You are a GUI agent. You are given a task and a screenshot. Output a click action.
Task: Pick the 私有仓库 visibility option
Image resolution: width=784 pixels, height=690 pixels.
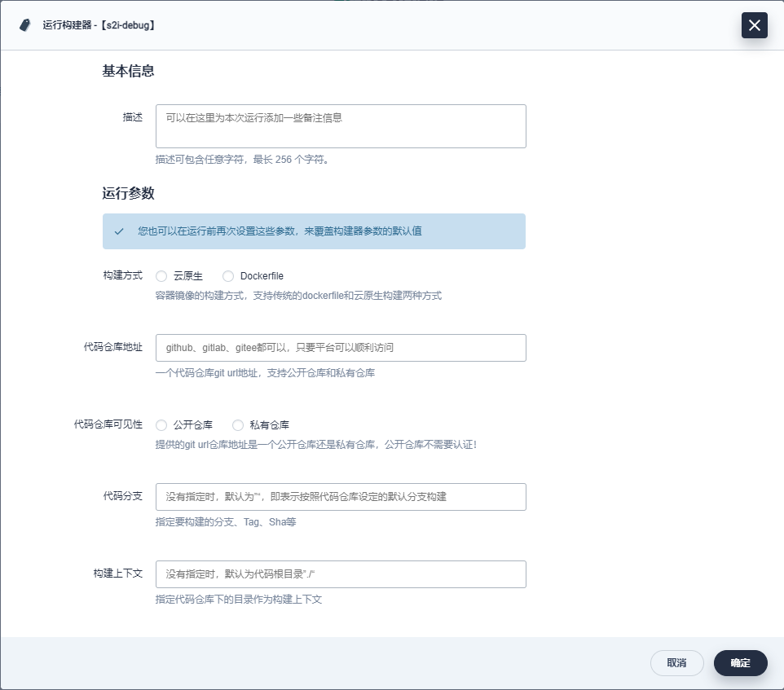[238, 425]
